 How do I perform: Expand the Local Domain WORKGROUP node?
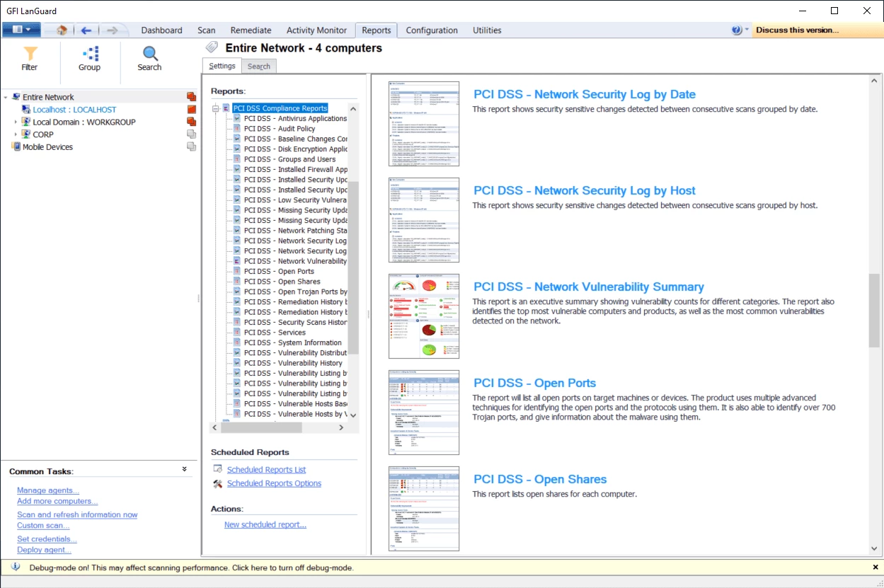click(16, 122)
